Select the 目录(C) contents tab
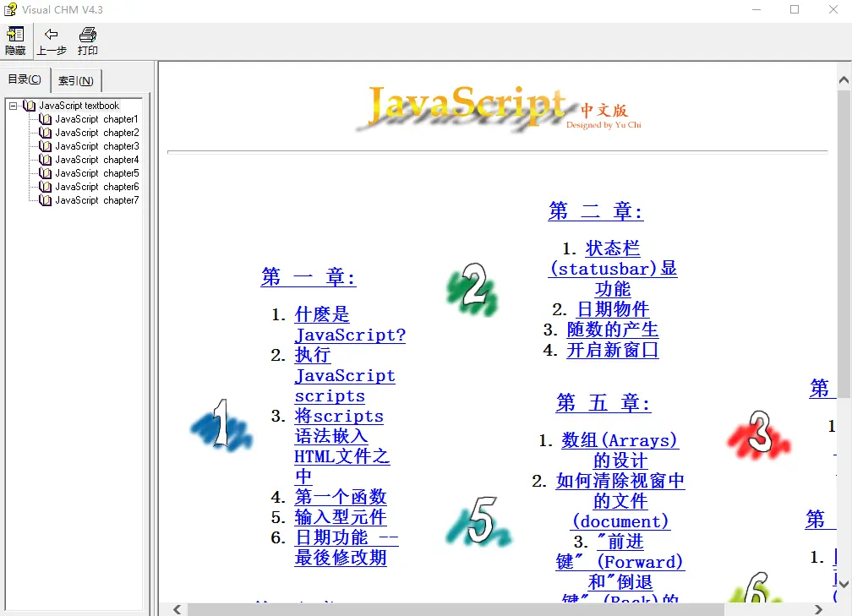Screen dimensions: 852x616 click(x=25, y=79)
